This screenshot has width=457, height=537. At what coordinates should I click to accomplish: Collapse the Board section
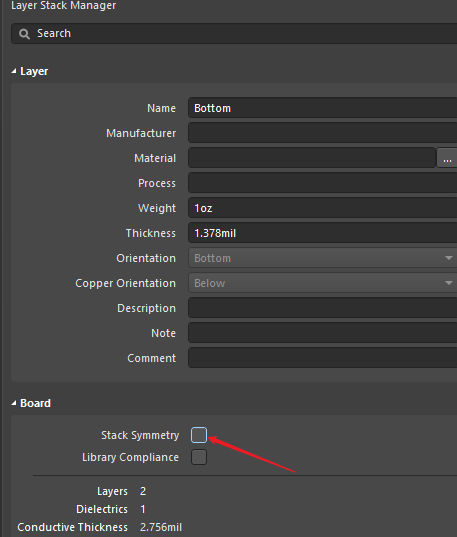coord(14,403)
